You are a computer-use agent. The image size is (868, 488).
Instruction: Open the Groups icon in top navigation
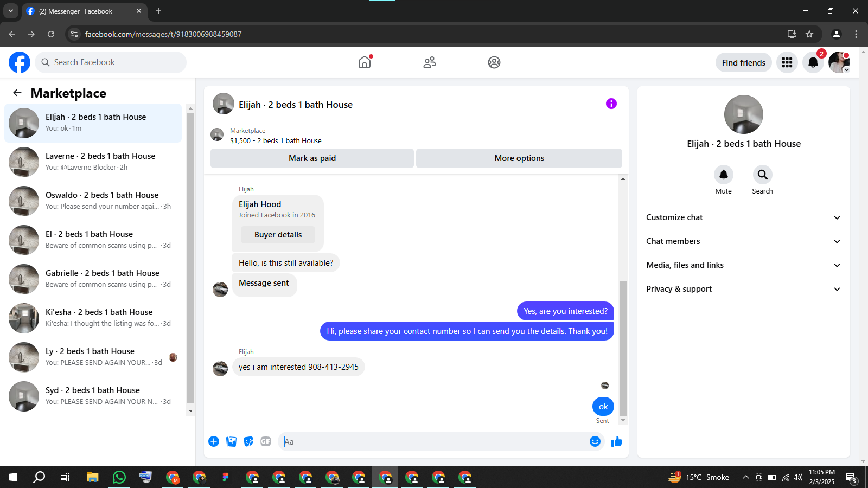494,62
